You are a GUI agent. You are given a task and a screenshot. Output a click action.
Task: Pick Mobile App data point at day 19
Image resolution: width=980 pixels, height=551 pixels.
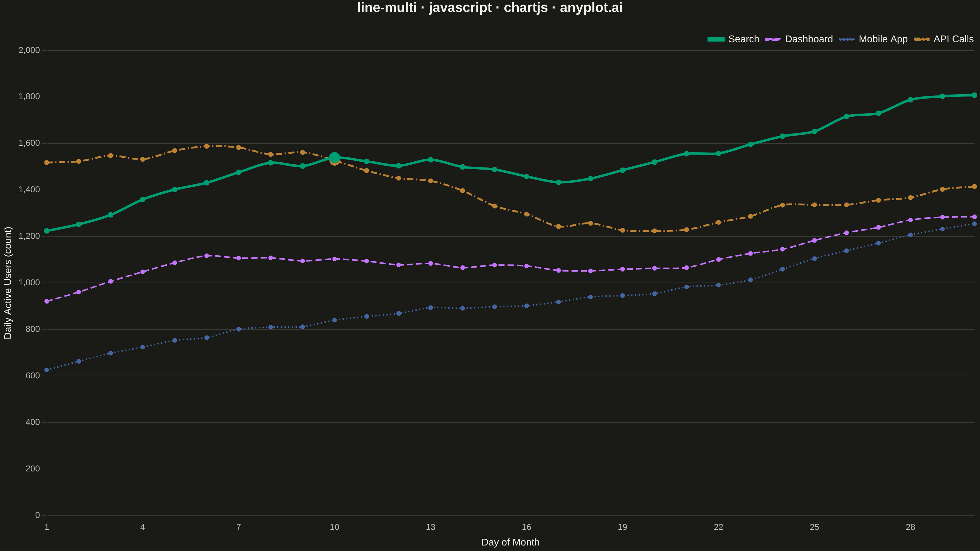[622, 295]
